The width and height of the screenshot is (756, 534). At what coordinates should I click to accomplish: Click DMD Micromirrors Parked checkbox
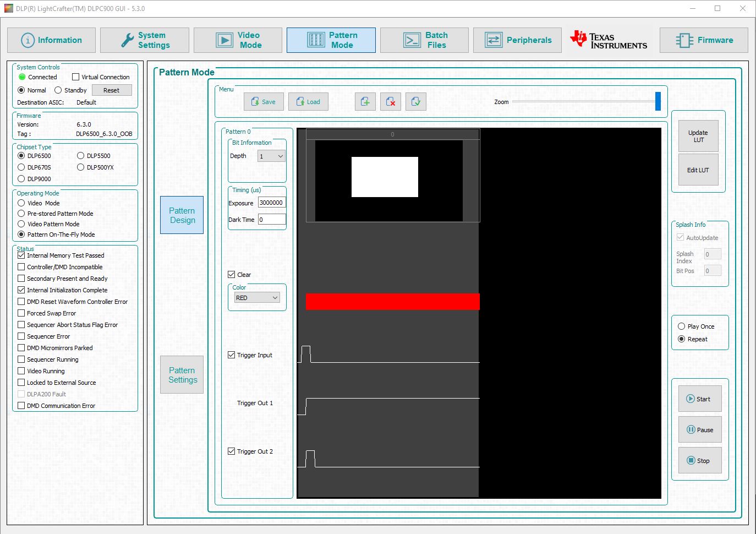21,348
